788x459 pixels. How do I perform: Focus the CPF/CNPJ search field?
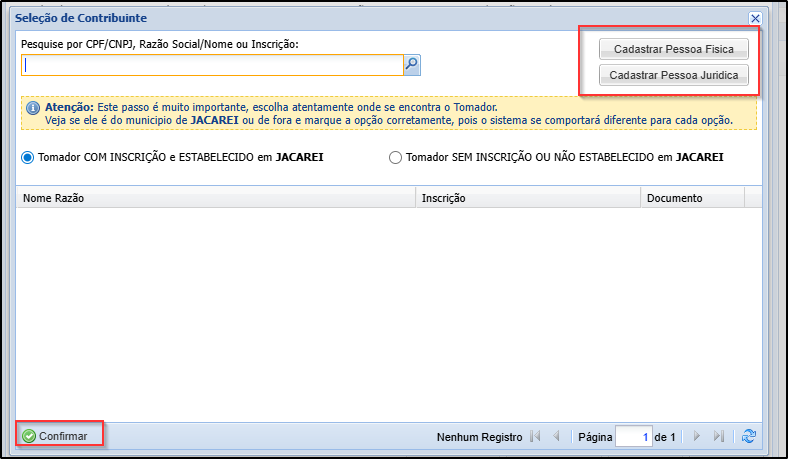pyautogui.click(x=211, y=65)
